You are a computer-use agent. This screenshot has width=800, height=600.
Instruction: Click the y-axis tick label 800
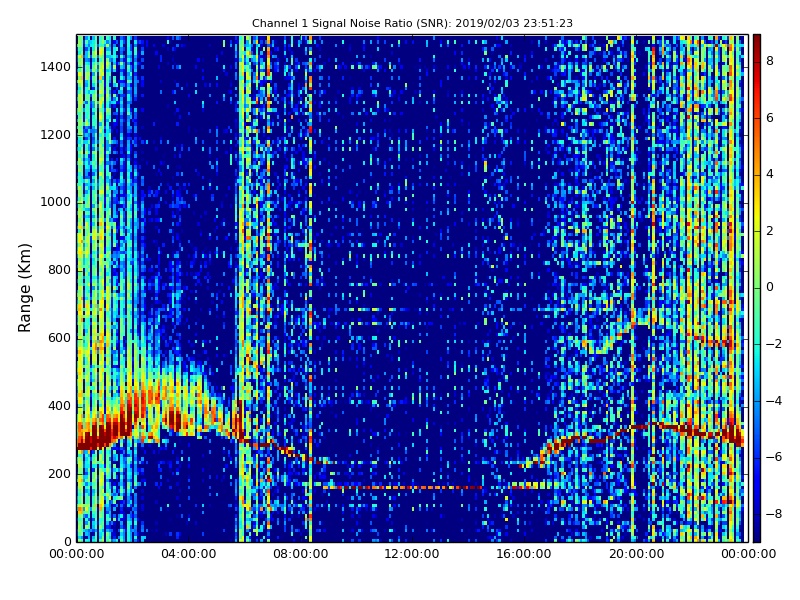click(x=59, y=270)
